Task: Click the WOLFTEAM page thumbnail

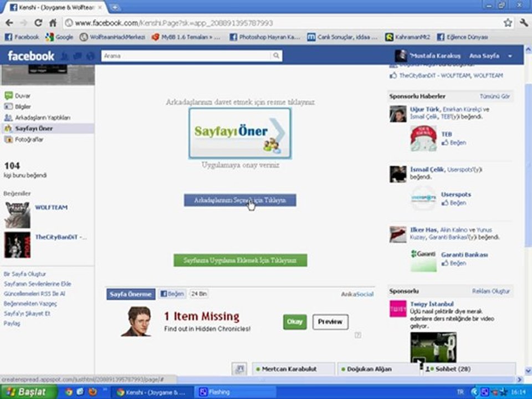Action: (x=17, y=215)
